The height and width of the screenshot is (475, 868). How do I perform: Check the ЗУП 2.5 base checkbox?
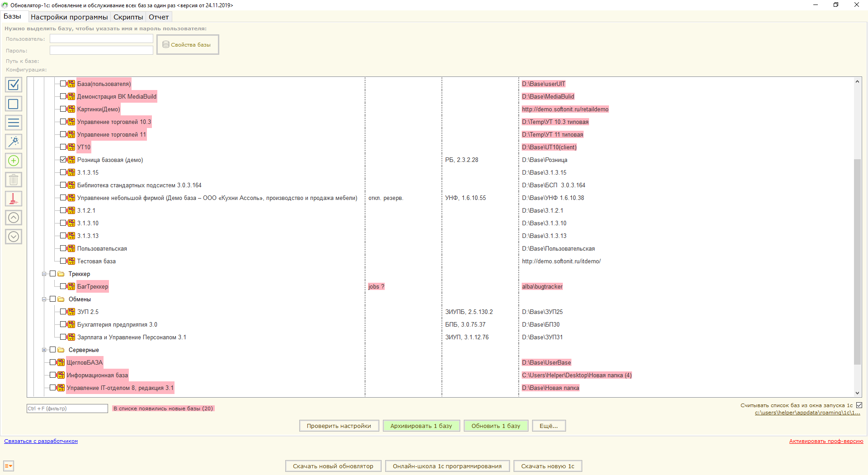pyautogui.click(x=63, y=312)
